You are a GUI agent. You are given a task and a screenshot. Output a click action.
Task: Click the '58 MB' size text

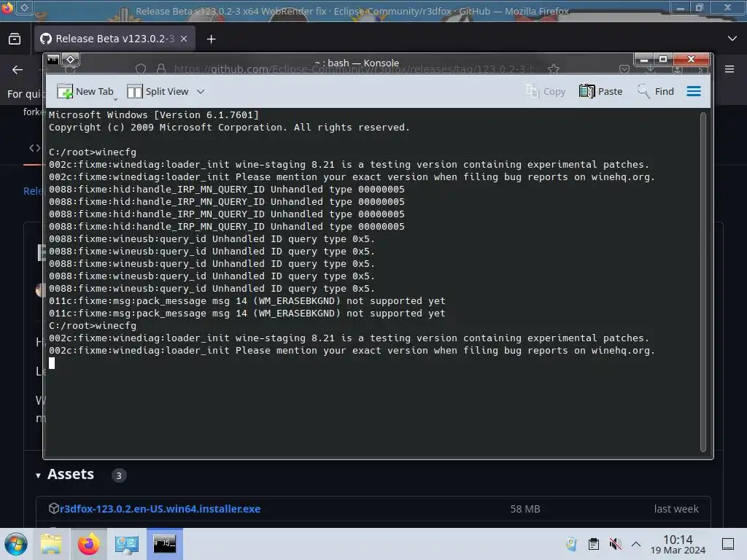525,508
